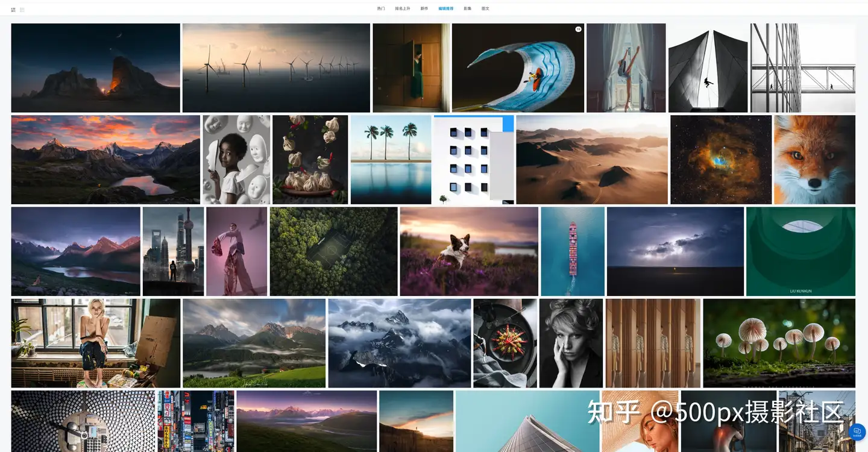Select the lightning storm over sea photo
Image resolution: width=868 pixels, height=452 pixels.
coord(675,251)
